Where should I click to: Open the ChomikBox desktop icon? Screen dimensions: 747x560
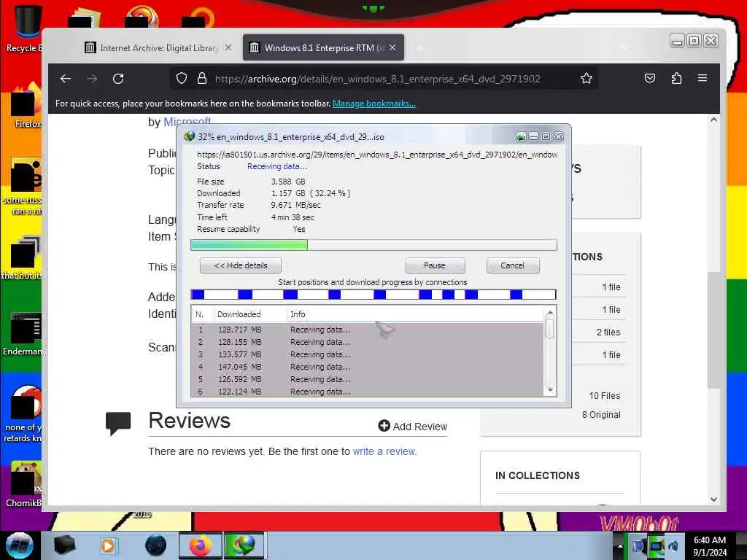tap(24, 484)
